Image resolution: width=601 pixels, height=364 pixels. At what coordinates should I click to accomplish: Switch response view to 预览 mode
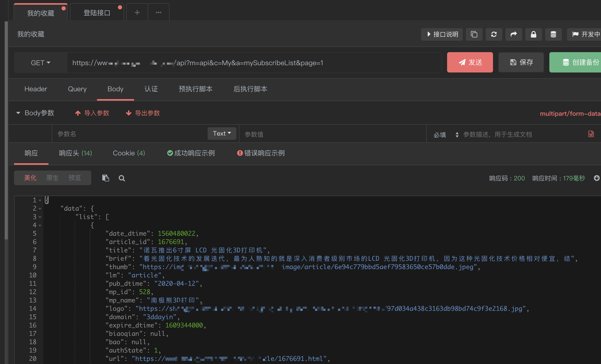coord(75,178)
